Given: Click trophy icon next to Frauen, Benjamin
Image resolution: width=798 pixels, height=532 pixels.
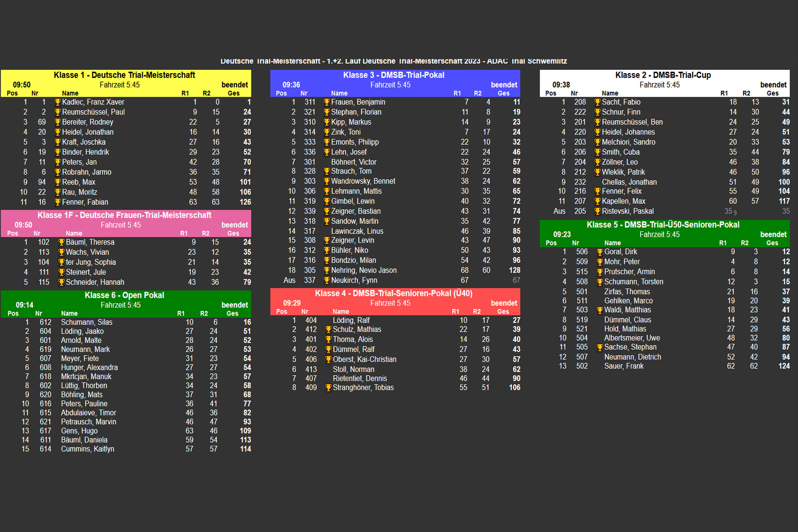Looking at the screenshot, I should click(327, 102).
